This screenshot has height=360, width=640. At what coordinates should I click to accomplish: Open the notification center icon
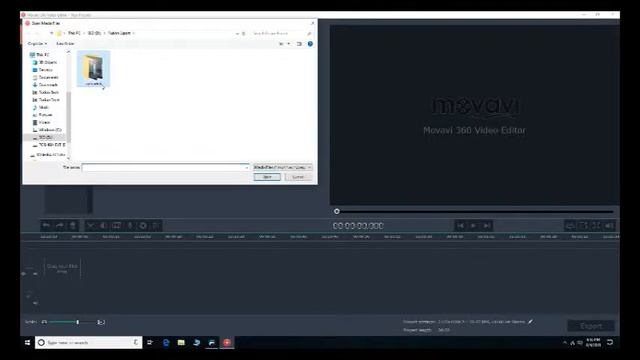coord(610,342)
